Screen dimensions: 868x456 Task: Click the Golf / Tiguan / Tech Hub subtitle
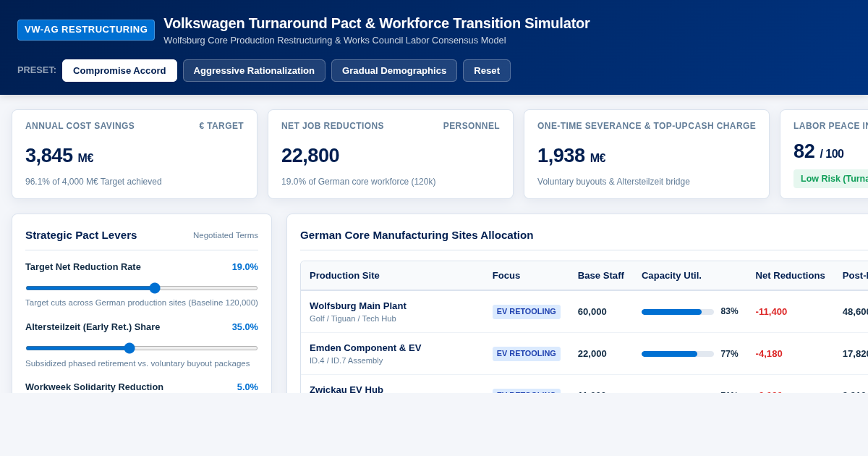353,318
